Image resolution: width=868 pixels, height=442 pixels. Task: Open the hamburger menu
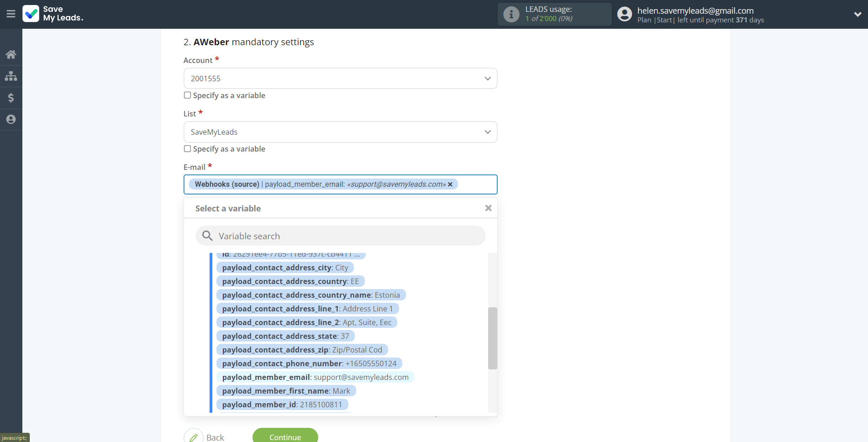11,14
